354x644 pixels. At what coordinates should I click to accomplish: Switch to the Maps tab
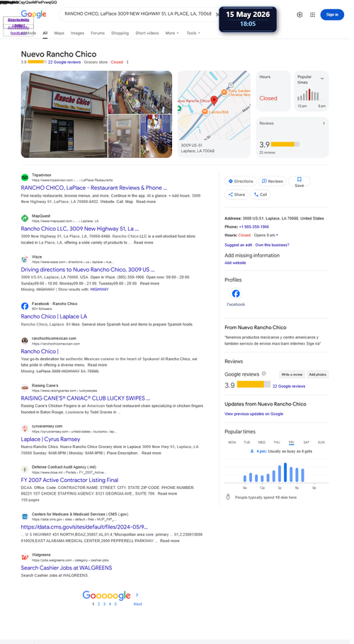click(x=59, y=33)
